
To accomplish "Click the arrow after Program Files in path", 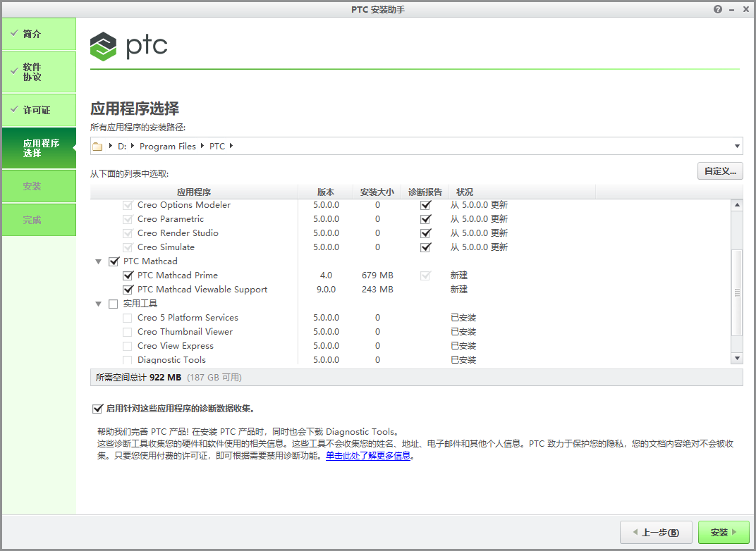I will [x=202, y=145].
